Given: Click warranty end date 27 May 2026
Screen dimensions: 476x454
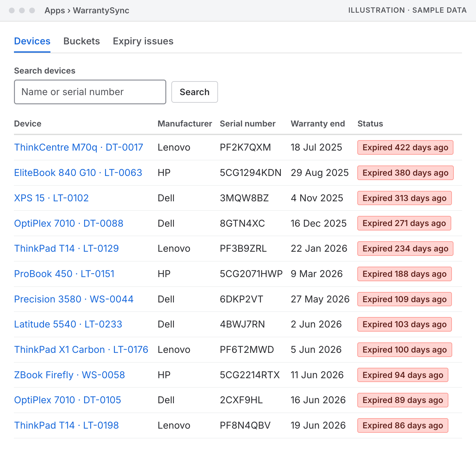Looking at the screenshot, I should pyautogui.click(x=320, y=299).
